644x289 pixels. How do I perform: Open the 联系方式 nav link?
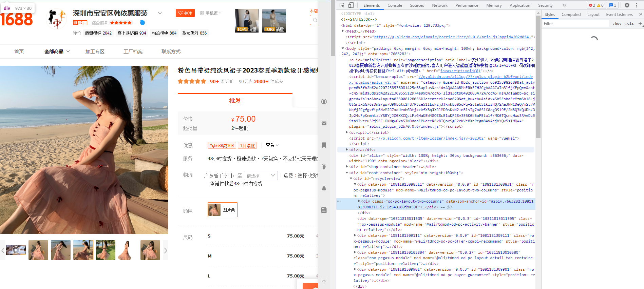click(x=171, y=51)
